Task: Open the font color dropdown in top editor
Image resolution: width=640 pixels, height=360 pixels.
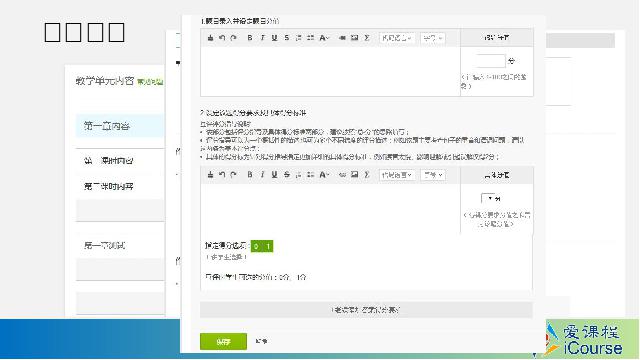Action: pyautogui.click(x=324, y=38)
